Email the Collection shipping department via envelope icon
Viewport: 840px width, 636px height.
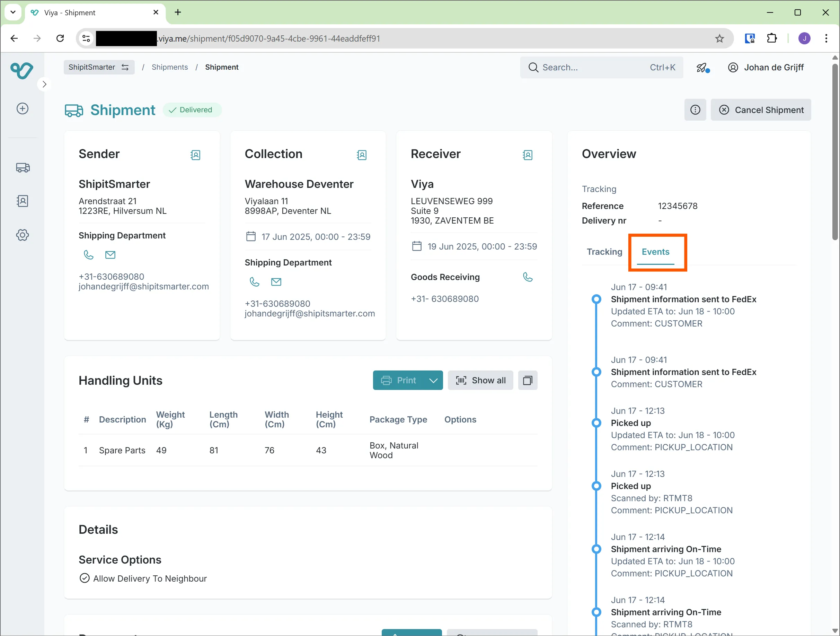point(276,281)
